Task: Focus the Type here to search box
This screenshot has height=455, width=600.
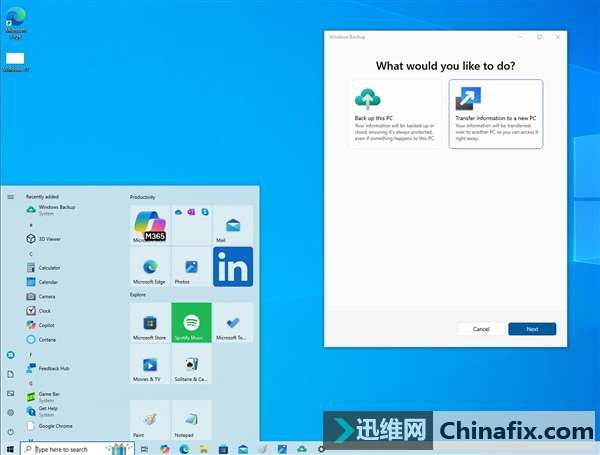Action: click(x=77, y=449)
